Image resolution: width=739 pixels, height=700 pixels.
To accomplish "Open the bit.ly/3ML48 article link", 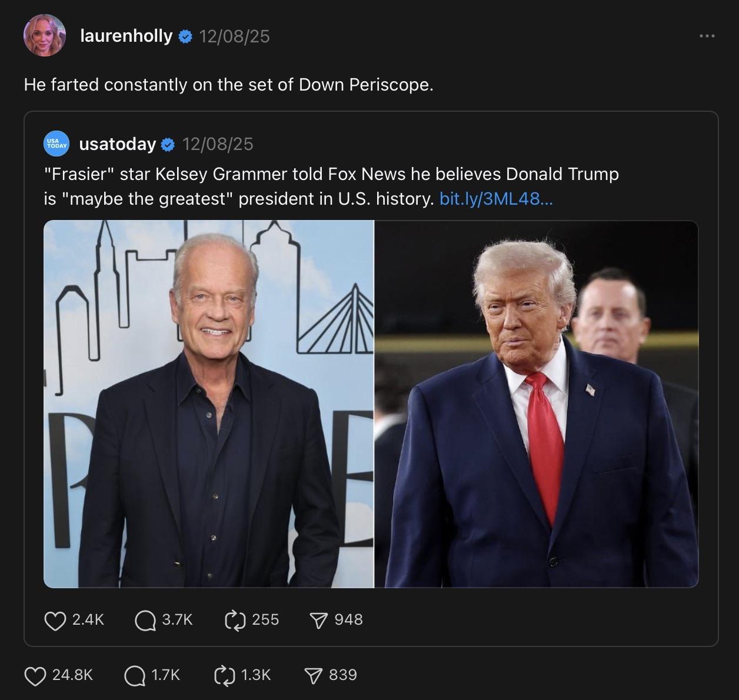I will pyautogui.click(x=496, y=199).
